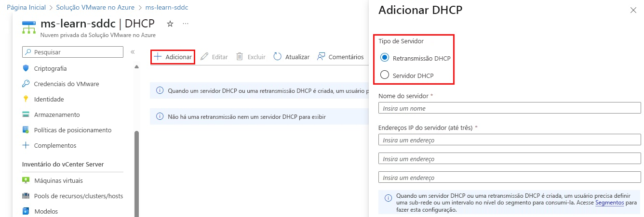Click 'Nuvem privada da Solução VMware no Azure' subtitle
644x217 pixels.
point(98,35)
